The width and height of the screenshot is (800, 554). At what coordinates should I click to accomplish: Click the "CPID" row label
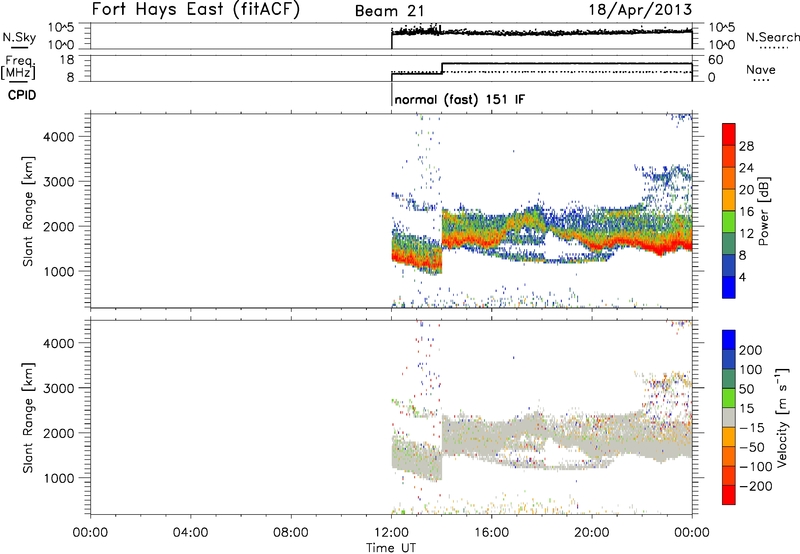[x=22, y=95]
